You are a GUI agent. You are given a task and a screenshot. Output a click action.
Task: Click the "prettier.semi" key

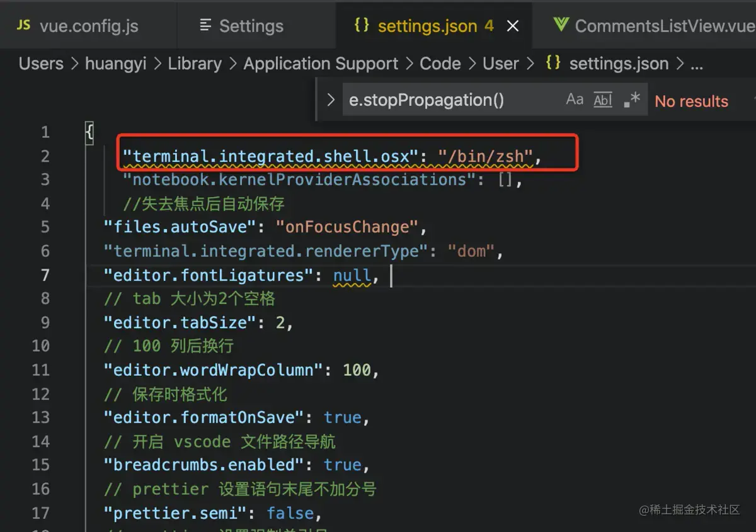click(x=175, y=513)
